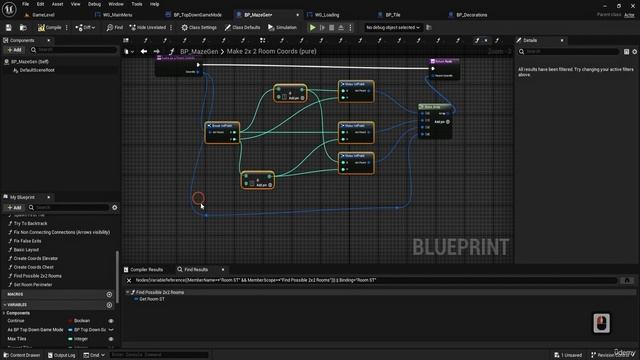Save the current blueprint asset
The height and width of the screenshot is (360, 640).
click(9, 27)
